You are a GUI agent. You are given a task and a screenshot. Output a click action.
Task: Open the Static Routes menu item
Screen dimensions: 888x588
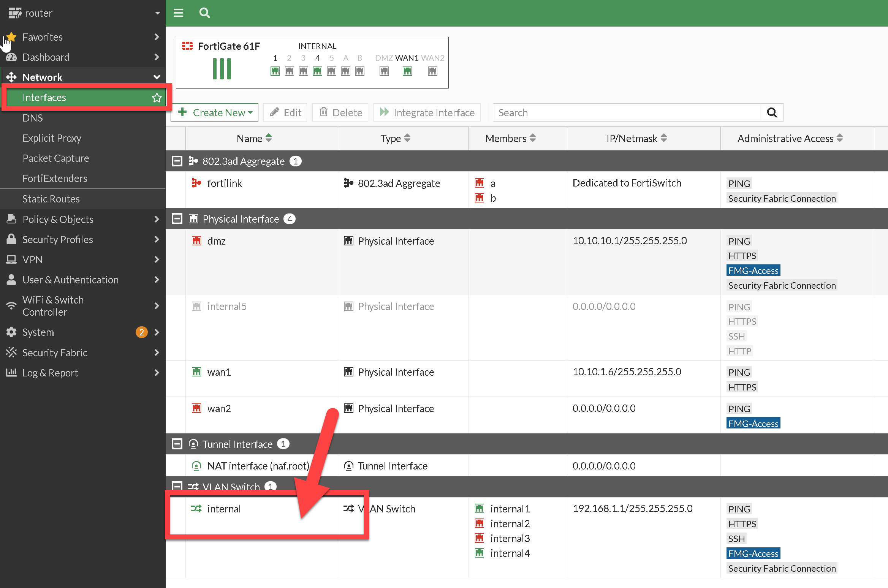click(x=51, y=199)
